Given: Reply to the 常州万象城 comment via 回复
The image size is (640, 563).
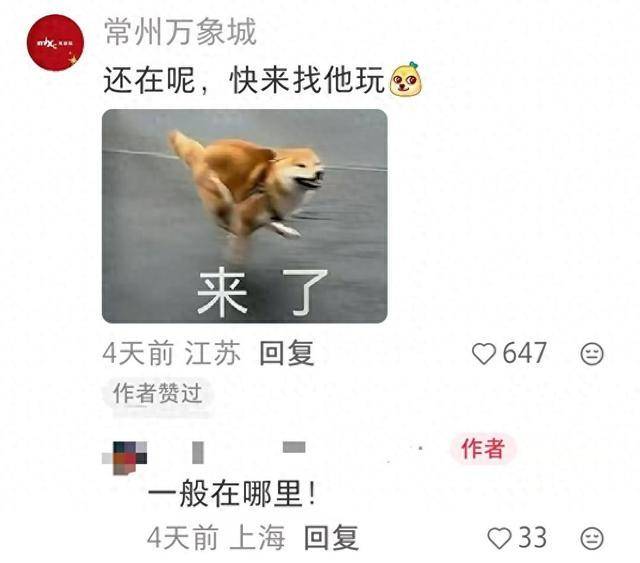Looking at the screenshot, I should pyautogui.click(x=287, y=353).
